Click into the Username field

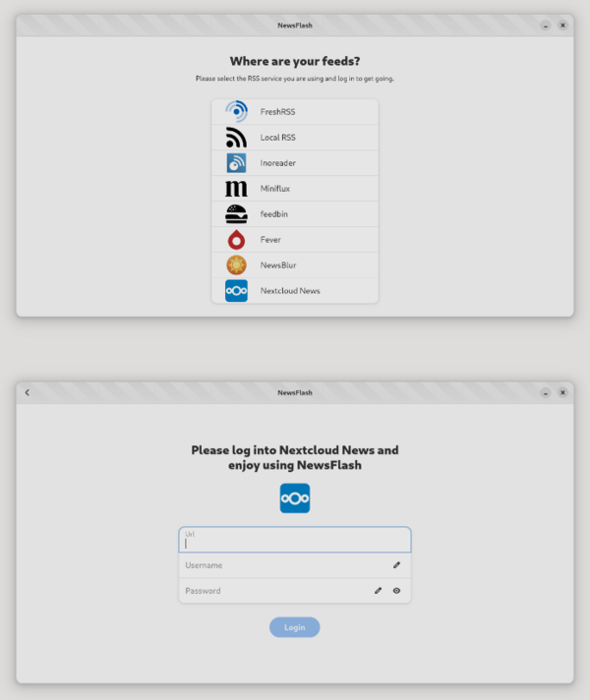click(295, 565)
